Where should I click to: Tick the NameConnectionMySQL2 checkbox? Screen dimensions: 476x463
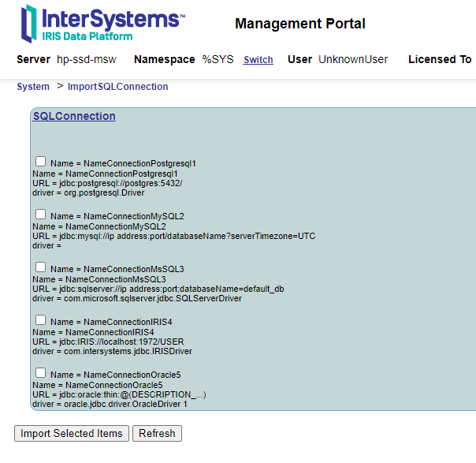point(41,215)
